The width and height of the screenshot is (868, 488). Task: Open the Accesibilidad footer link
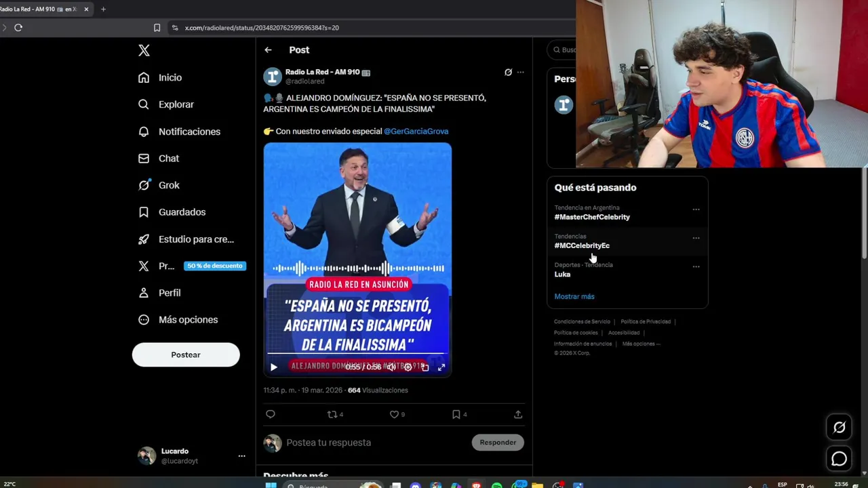(624, 333)
